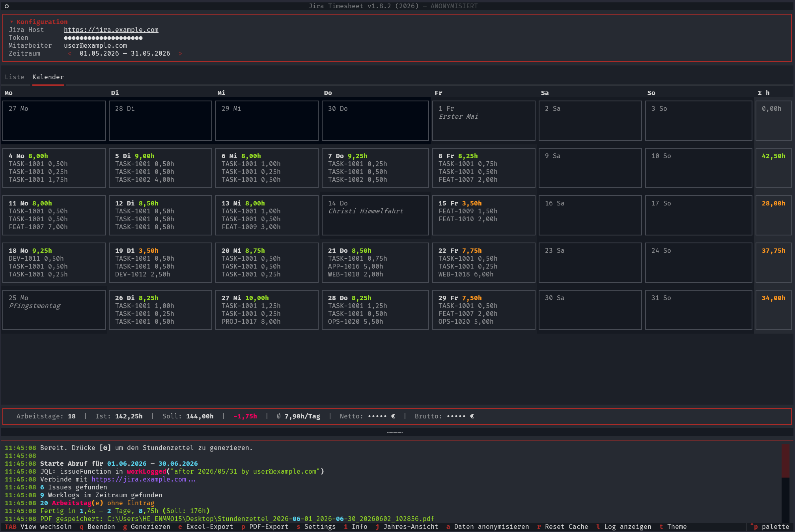Viewport: 795px width, 532px height.
Task: Open the jira.example.com host link
Action: pos(111,30)
